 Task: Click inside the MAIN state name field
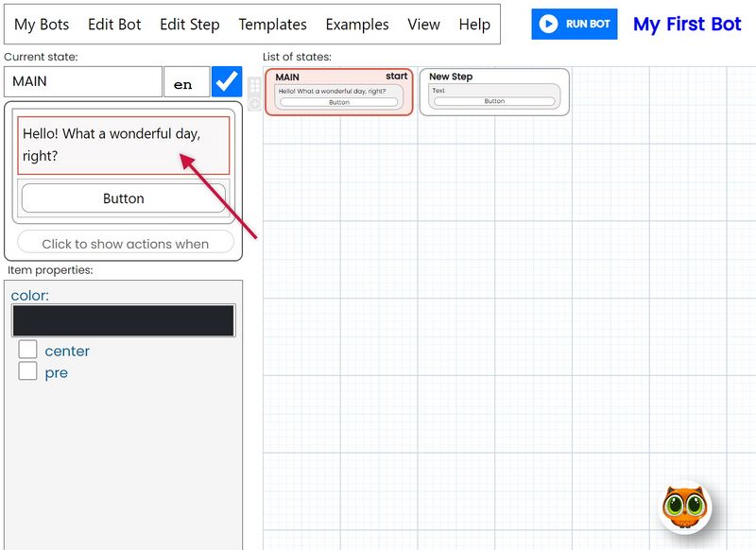[x=80, y=82]
